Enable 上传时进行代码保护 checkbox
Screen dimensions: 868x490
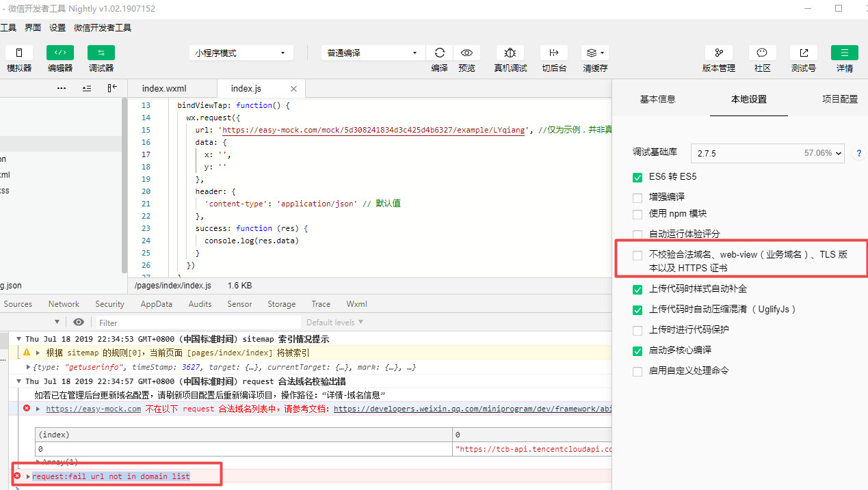click(637, 330)
